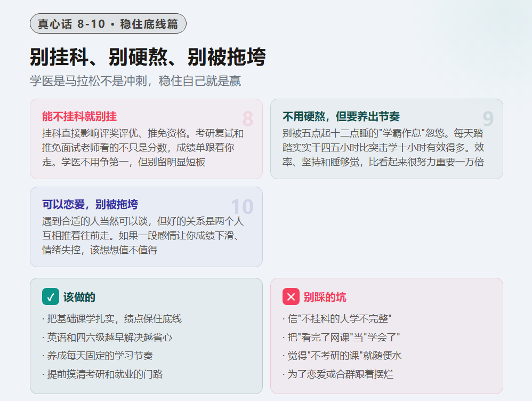Click bullet 提前摸清考研和就业的门路
This screenshot has height=401, width=532.
[102, 374]
